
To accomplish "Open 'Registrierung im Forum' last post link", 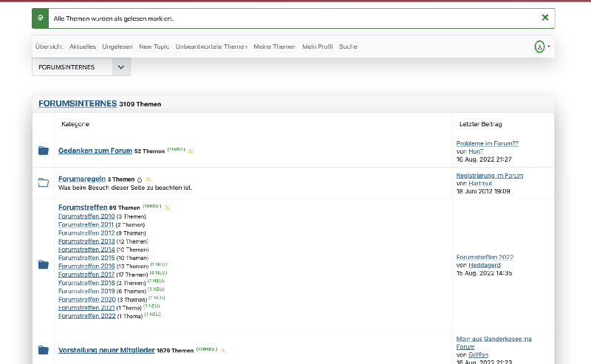I will (x=489, y=176).
